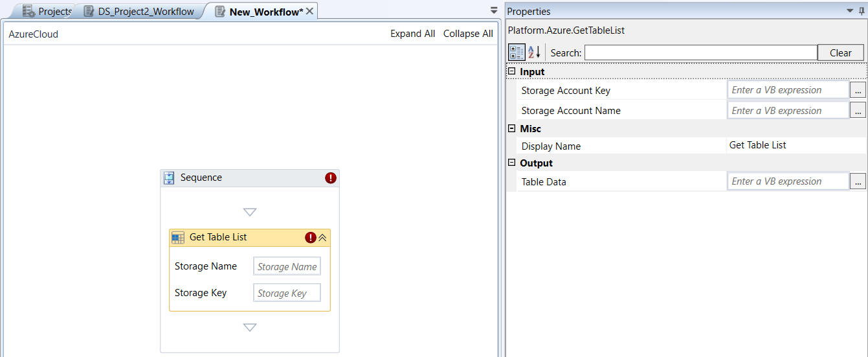Click the drop arrow above Get Table List
The width and height of the screenshot is (868, 357).
coord(250,212)
